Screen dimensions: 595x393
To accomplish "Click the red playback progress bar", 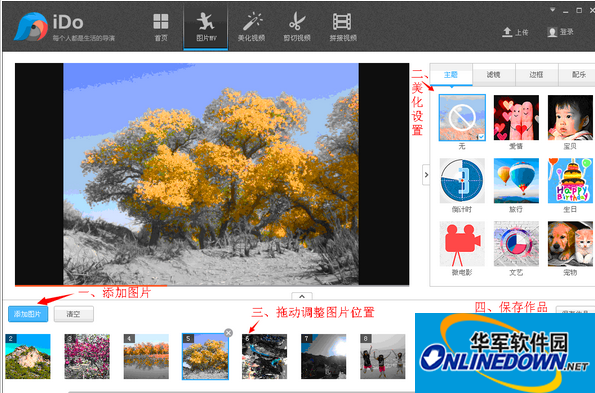I will coord(91,285).
